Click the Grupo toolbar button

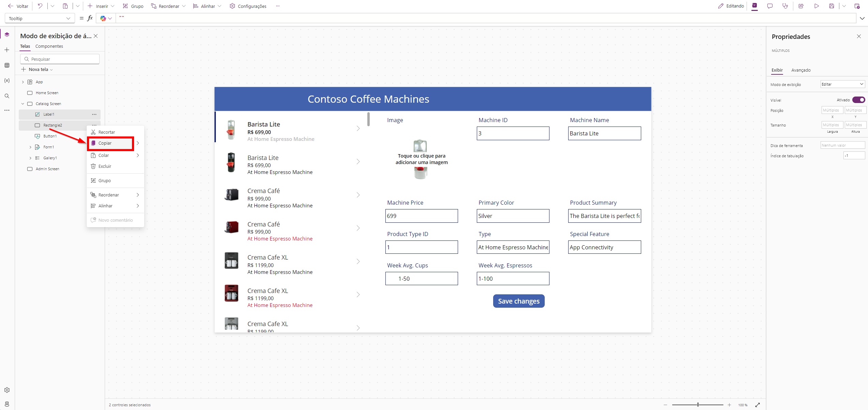133,6
